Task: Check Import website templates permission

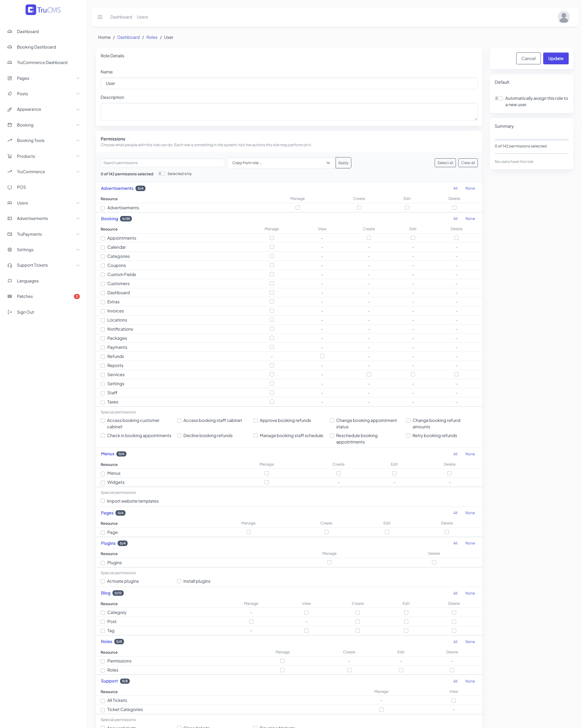Action: tap(103, 501)
